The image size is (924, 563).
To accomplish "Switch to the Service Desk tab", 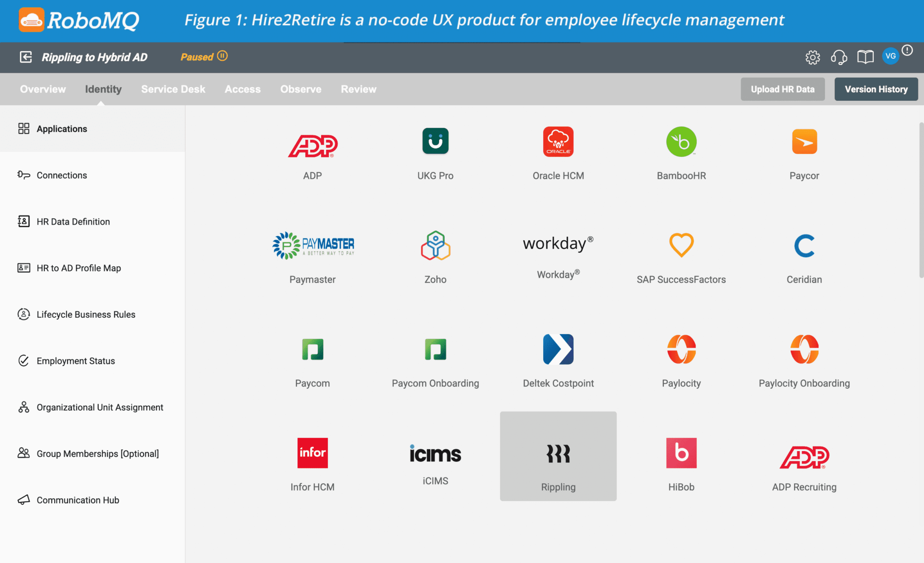I will tap(173, 89).
